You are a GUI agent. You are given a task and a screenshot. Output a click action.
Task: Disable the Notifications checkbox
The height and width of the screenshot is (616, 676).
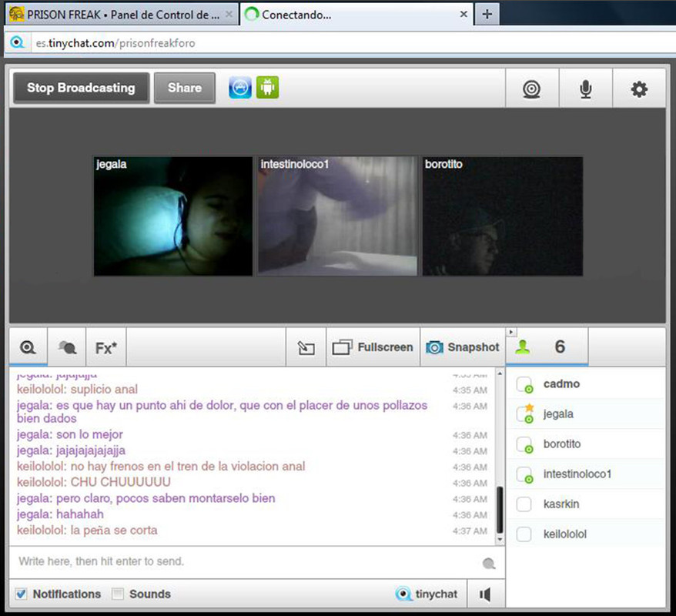(x=21, y=594)
